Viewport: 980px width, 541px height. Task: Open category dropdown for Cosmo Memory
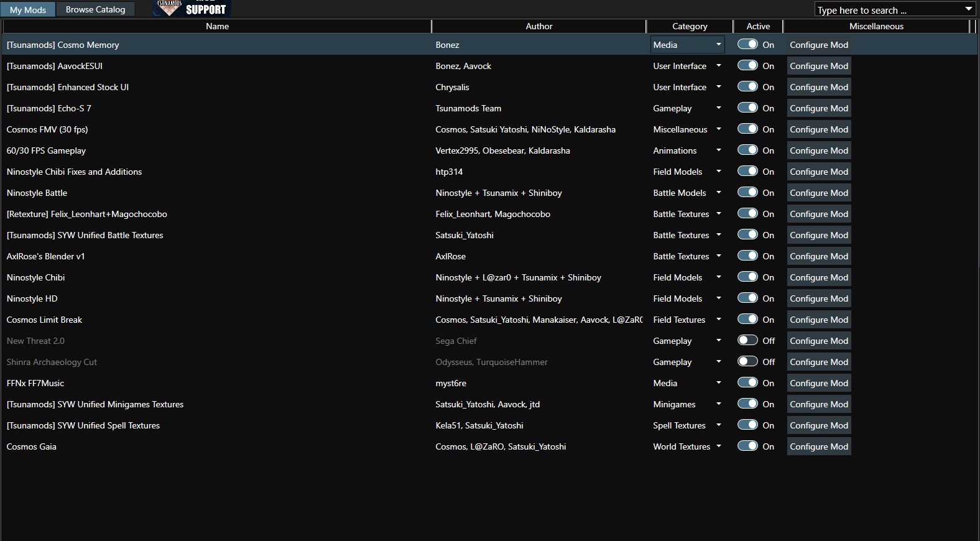click(x=688, y=45)
